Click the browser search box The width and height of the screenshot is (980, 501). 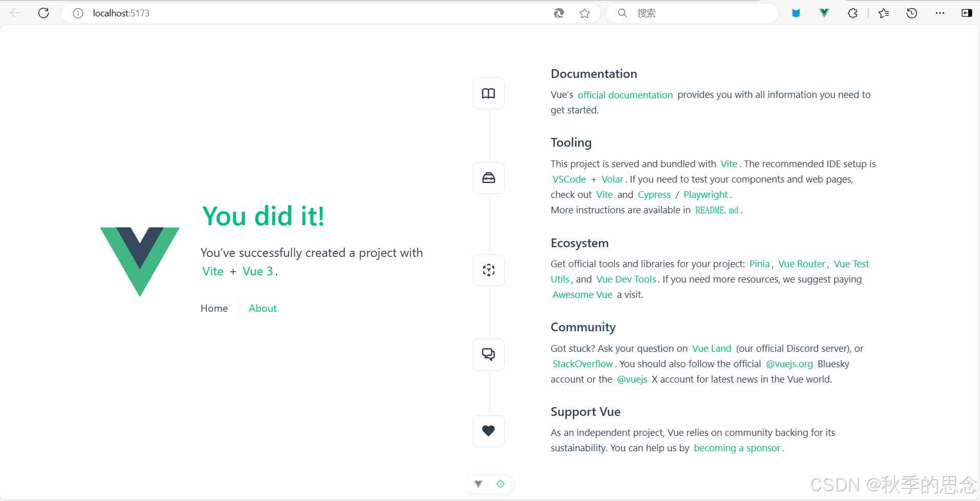coord(692,13)
